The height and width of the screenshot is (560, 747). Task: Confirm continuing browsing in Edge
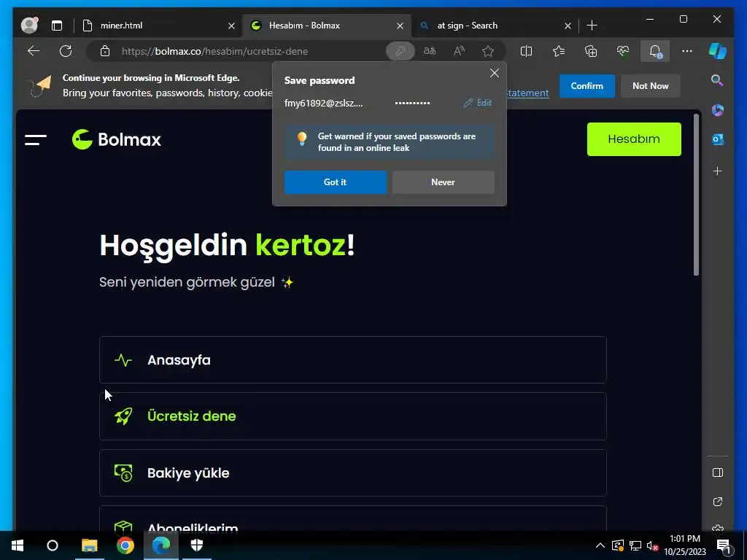pyautogui.click(x=587, y=86)
